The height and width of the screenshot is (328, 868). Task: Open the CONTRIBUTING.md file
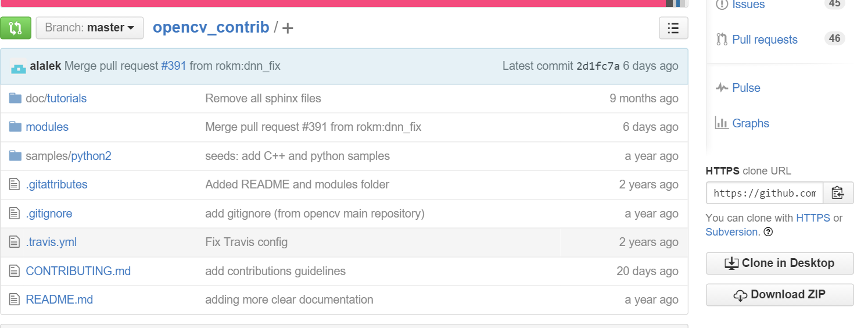[x=78, y=271]
